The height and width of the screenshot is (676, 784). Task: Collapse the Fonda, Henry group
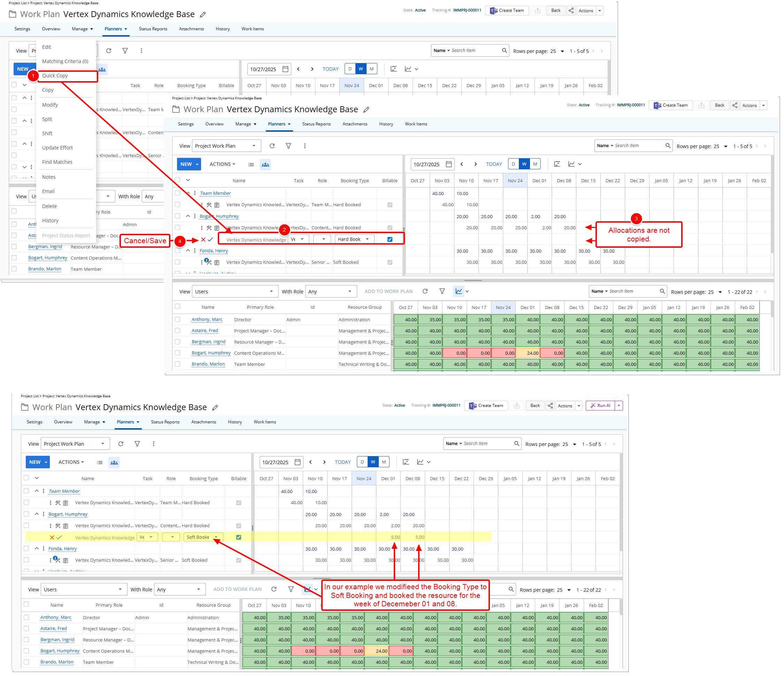pos(37,548)
